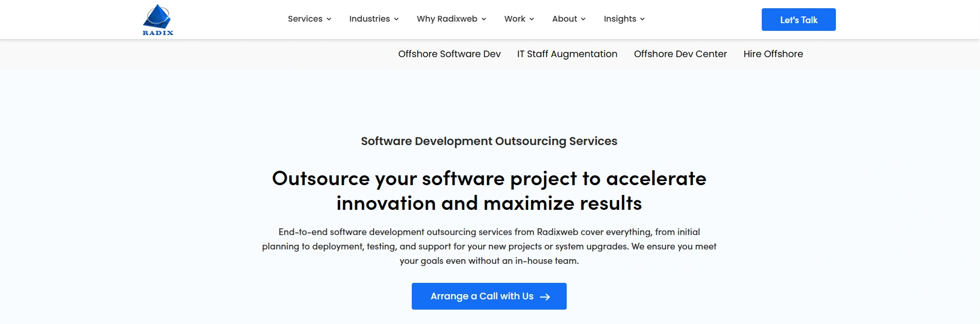Screen dimensions: 980x324
Task: Click the Radix logo
Action: point(158,20)
